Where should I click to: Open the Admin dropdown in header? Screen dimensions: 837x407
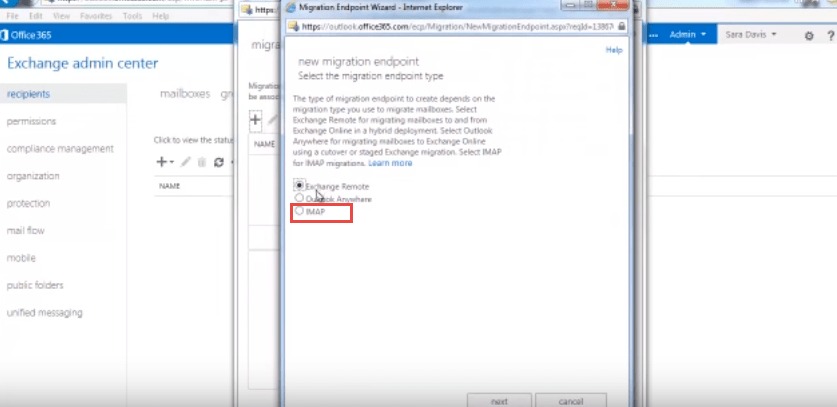point(688,35)
